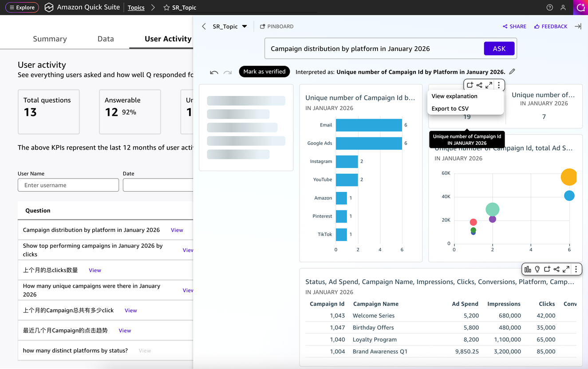The image size is (588, 369).
Task: Add the KPI visual to pinboard
Action: (x=470, y=85)
